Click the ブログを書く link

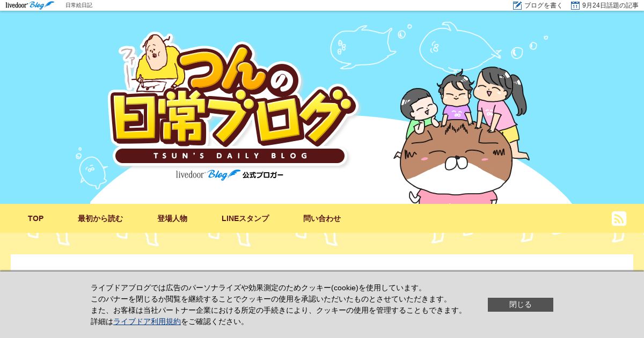(x=543, y=5)
